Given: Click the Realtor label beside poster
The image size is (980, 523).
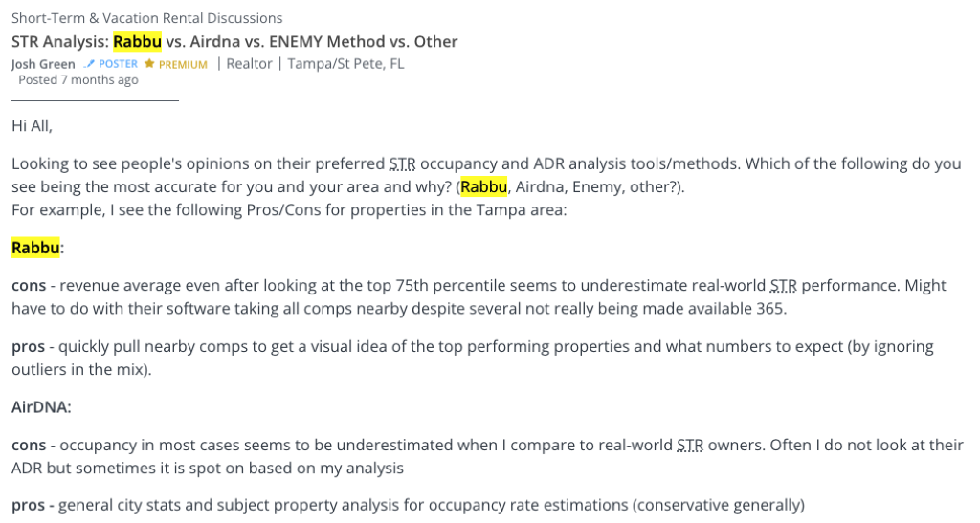Looking at the screenshot, I should click(x=250, y=64).
